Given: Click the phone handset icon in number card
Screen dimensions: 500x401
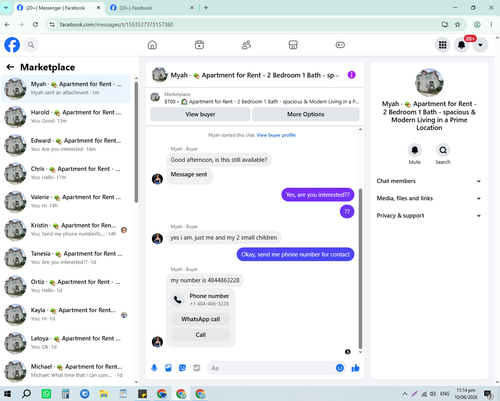Looking at the screenshot, I should point(178,300).
